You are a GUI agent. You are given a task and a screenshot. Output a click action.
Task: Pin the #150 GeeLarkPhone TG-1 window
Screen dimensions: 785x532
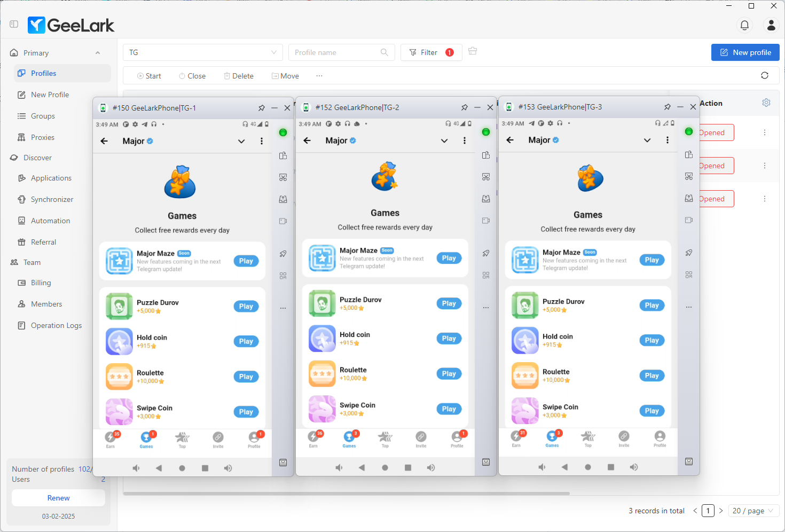coord(262,108)
